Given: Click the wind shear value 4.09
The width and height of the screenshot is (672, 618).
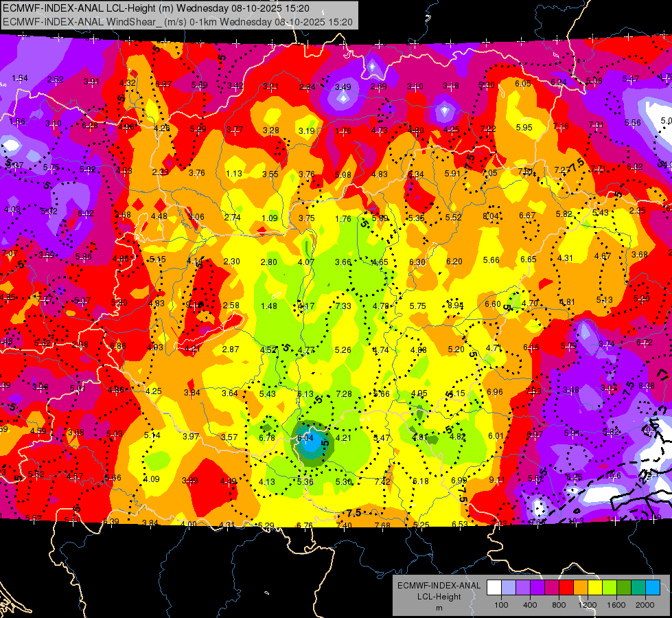Looking at the screenshot, I should click(x=151, y=479).
